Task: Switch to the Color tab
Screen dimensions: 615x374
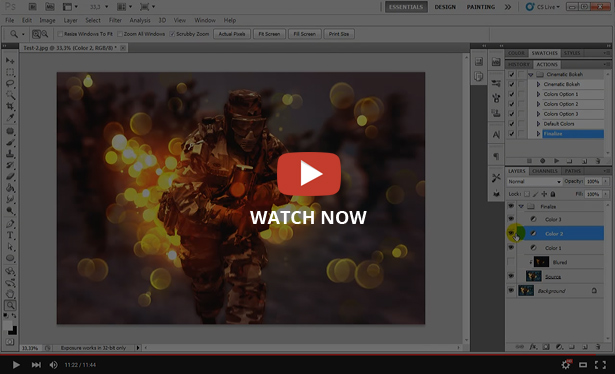Action: [516, 53]
